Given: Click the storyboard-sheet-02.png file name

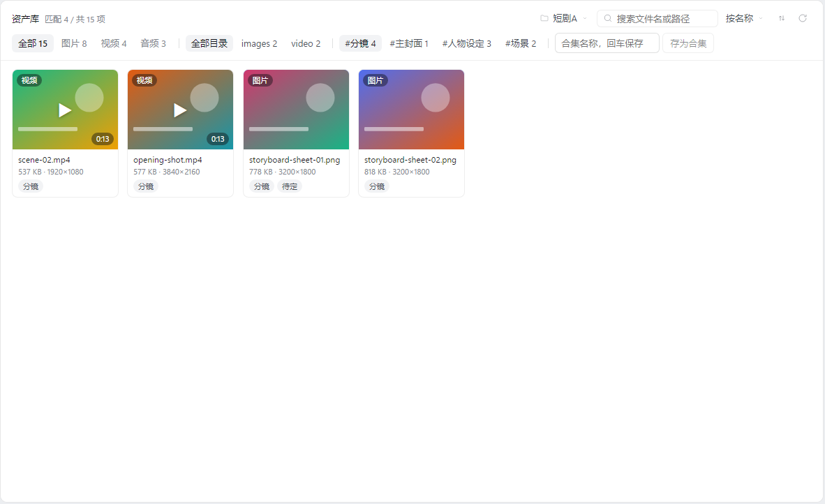Looking at the screenshot, I should [x=410, y=160].
